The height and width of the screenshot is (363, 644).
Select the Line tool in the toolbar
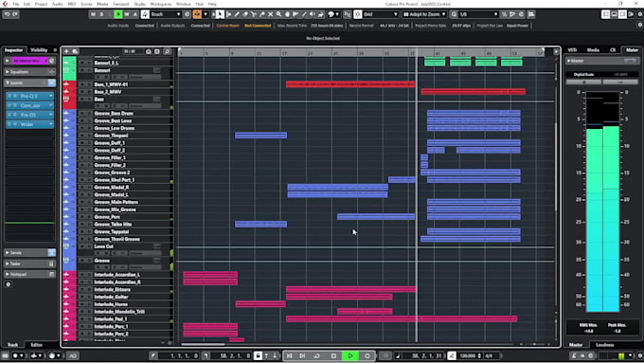point(304,14)
